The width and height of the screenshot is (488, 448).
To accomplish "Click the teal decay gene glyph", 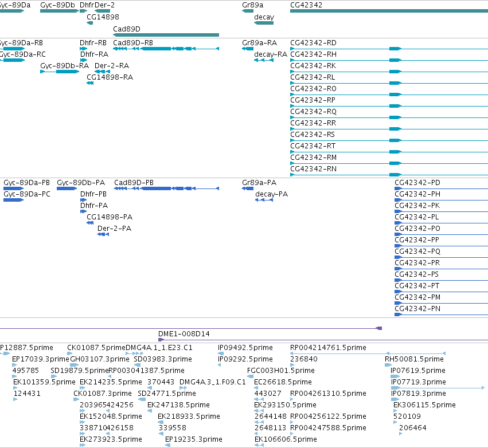I will click(x=264, y=23).
